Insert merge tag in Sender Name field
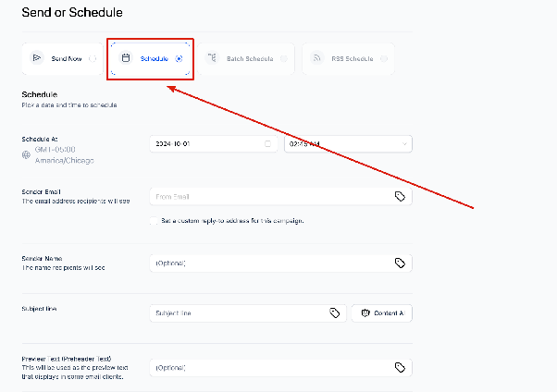 pyautogui.click(x=400, y=263)
